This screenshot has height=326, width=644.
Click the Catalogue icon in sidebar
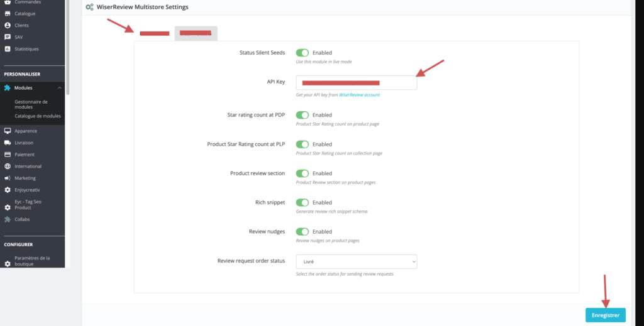[x=8, y=13]
